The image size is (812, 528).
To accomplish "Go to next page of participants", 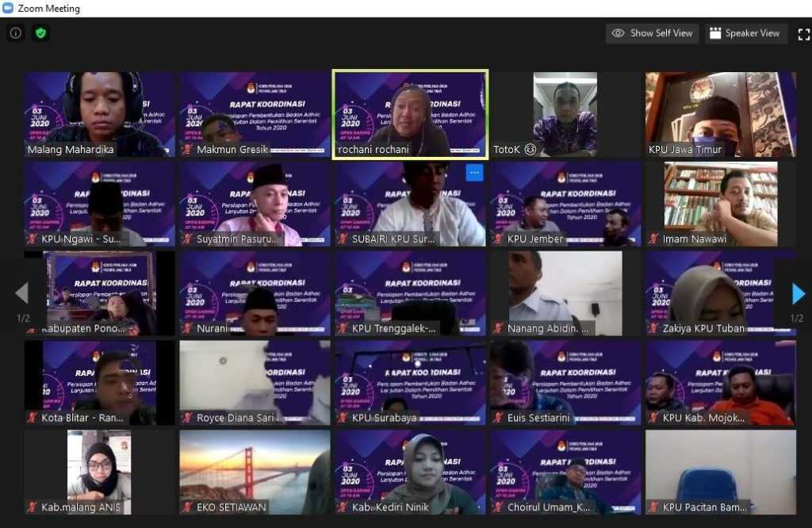I will [x=798, y=294].
